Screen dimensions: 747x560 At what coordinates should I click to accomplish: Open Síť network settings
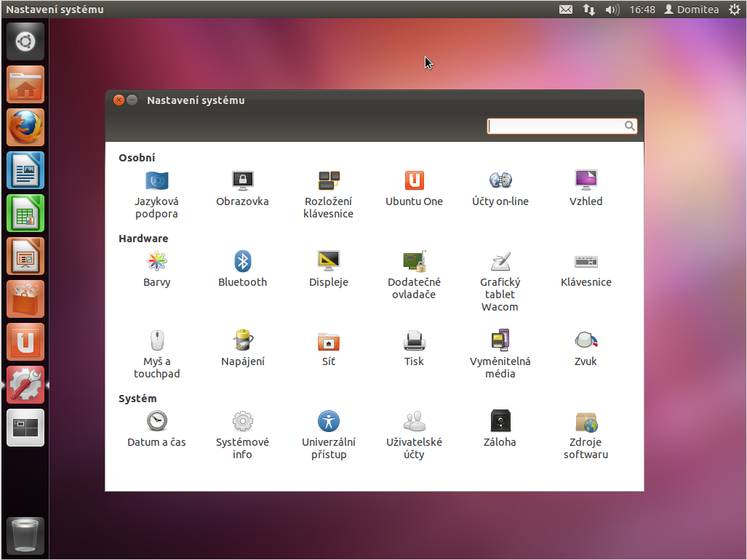[329, 340]
